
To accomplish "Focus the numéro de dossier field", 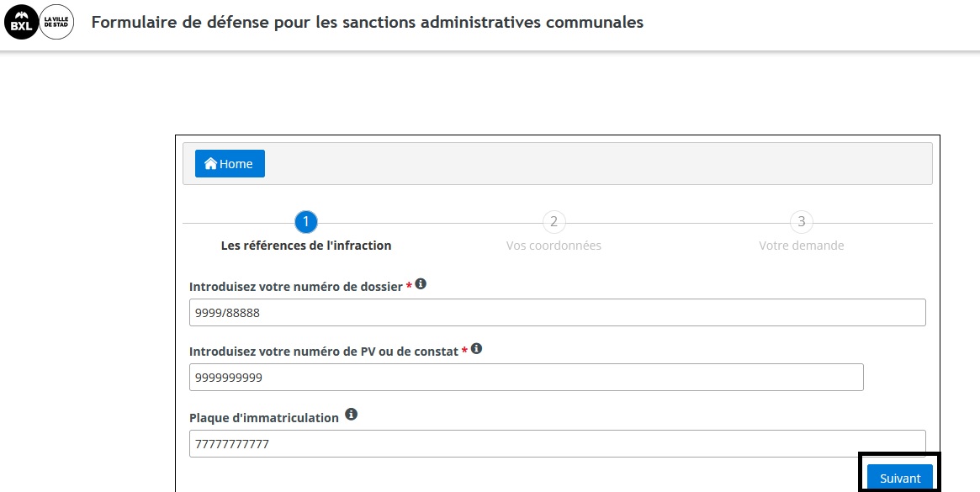I will pyautogui.click(x=557, y=313).
